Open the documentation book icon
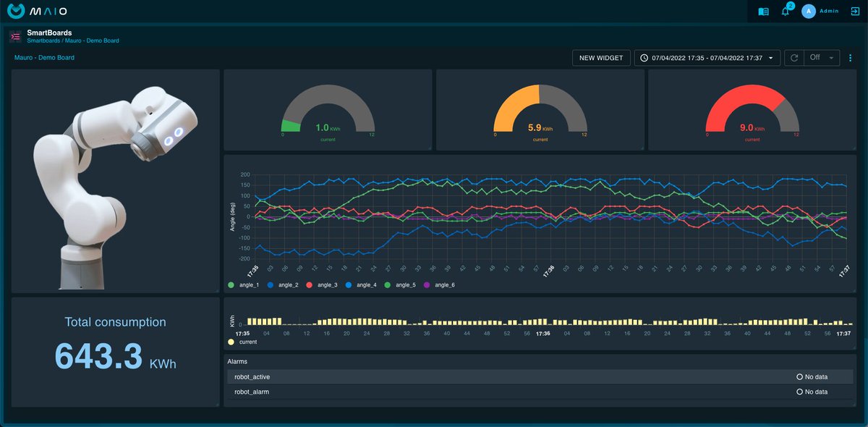Image resolution: width=868 pixels, height=427 pixels. pos(763,12)
